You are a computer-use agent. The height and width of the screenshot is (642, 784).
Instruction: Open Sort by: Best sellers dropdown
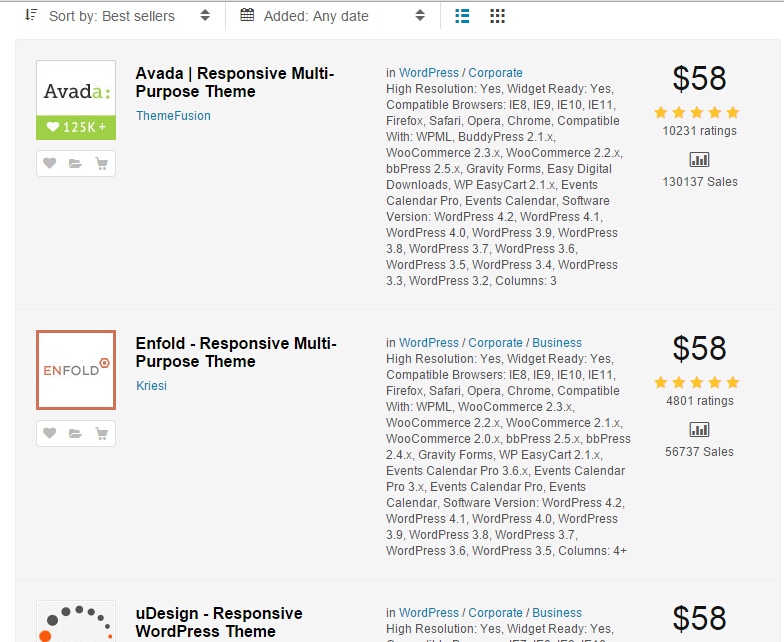(116, 16)
